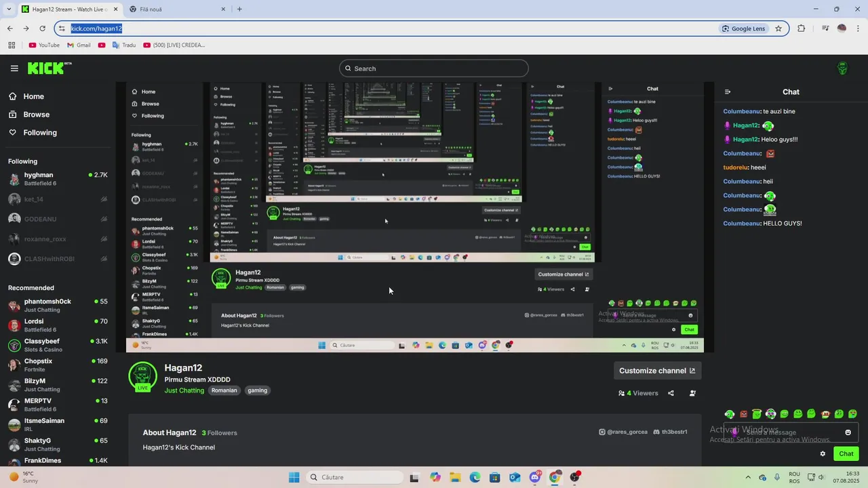Open chat settings gear icon

[x=823, y=454]
